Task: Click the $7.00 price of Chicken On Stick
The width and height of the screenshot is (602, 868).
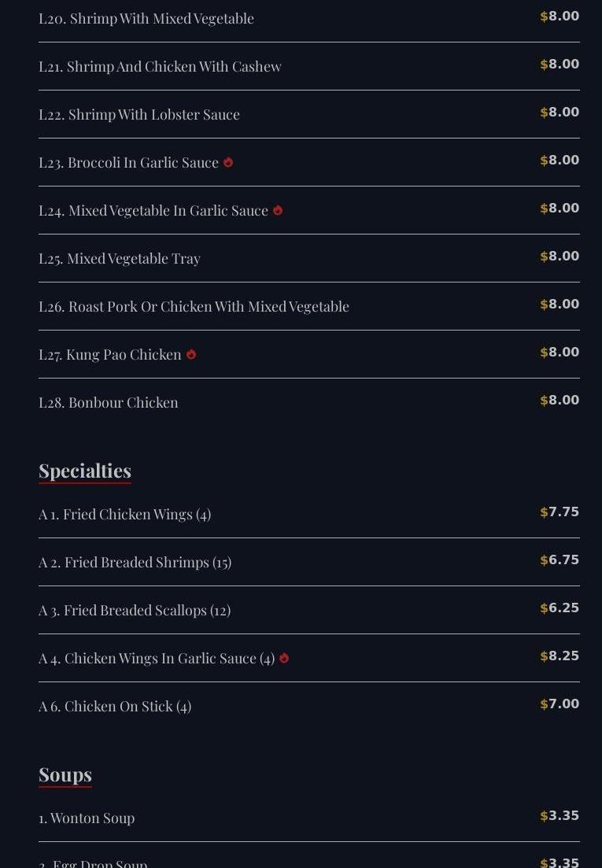Action: [x=560, y=704]
